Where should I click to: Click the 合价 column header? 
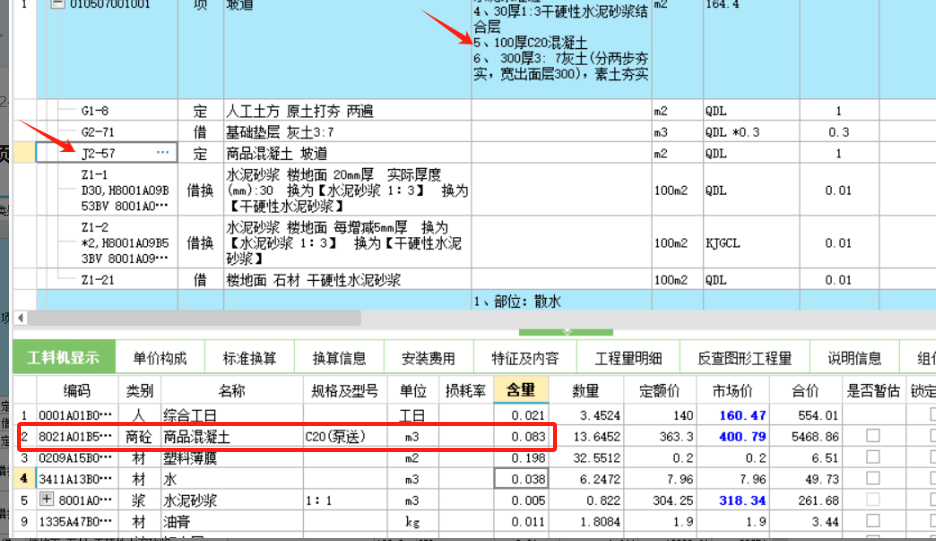[805, 391]
